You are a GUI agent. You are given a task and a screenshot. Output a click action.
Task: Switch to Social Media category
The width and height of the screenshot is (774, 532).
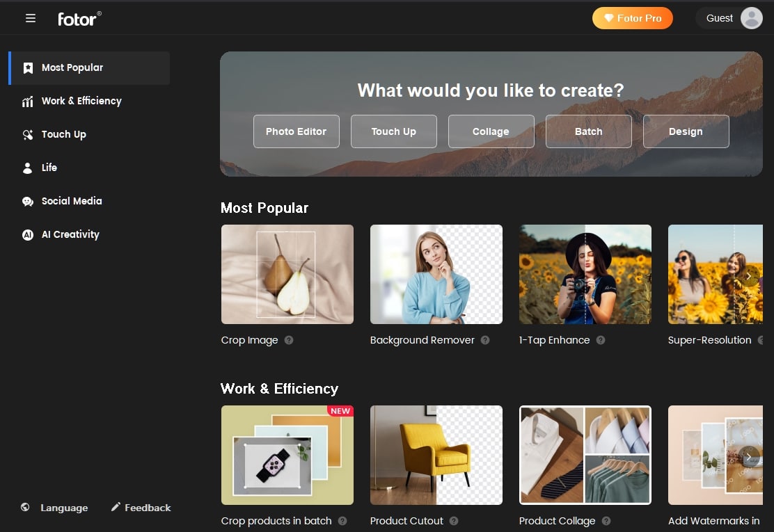point(90,201)
